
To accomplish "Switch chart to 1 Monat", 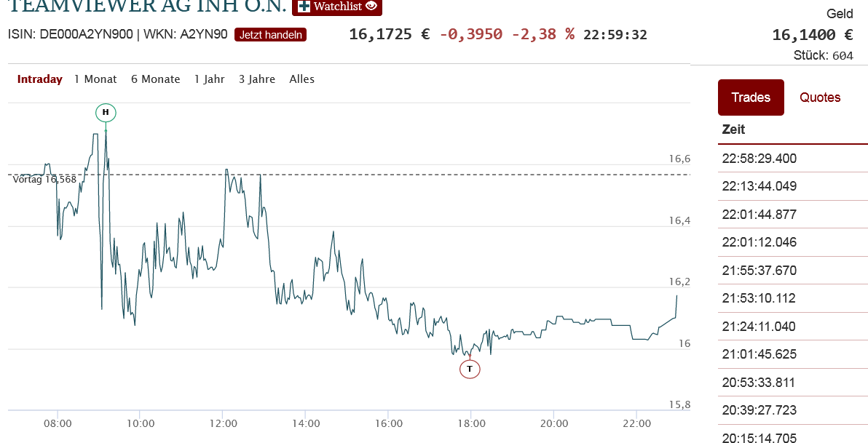I will click(x=95, y=79).
